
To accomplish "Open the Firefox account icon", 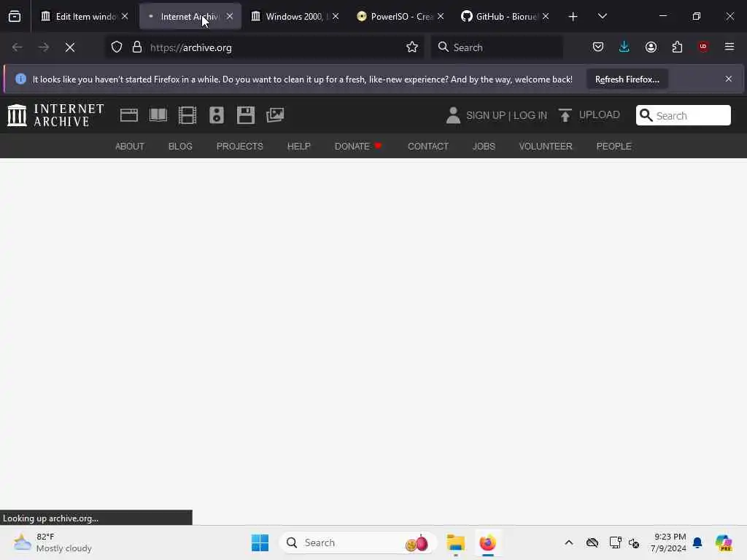I will click(x=651, y=47).
